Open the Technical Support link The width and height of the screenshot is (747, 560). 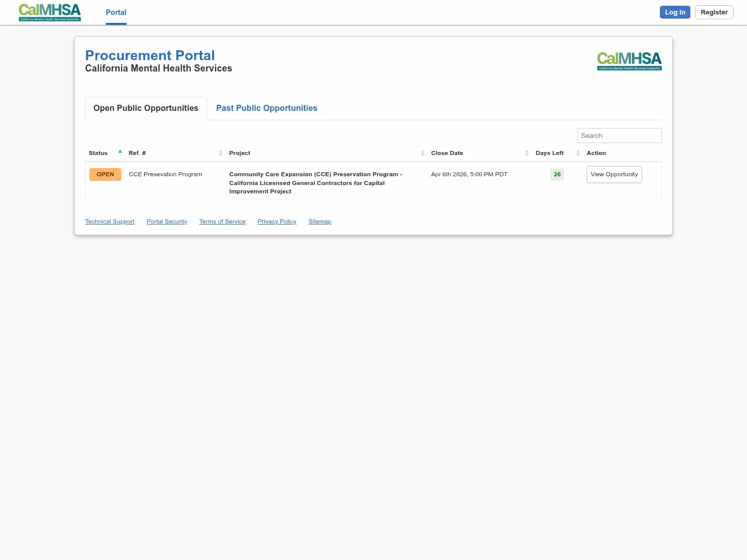[109, 221]
